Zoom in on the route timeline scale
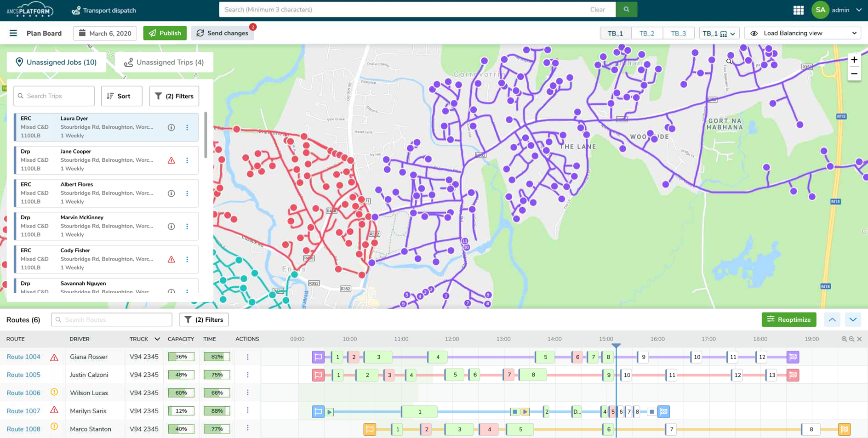Image resolution: width=868 pixels, height=438 pixels. [845, 339]
